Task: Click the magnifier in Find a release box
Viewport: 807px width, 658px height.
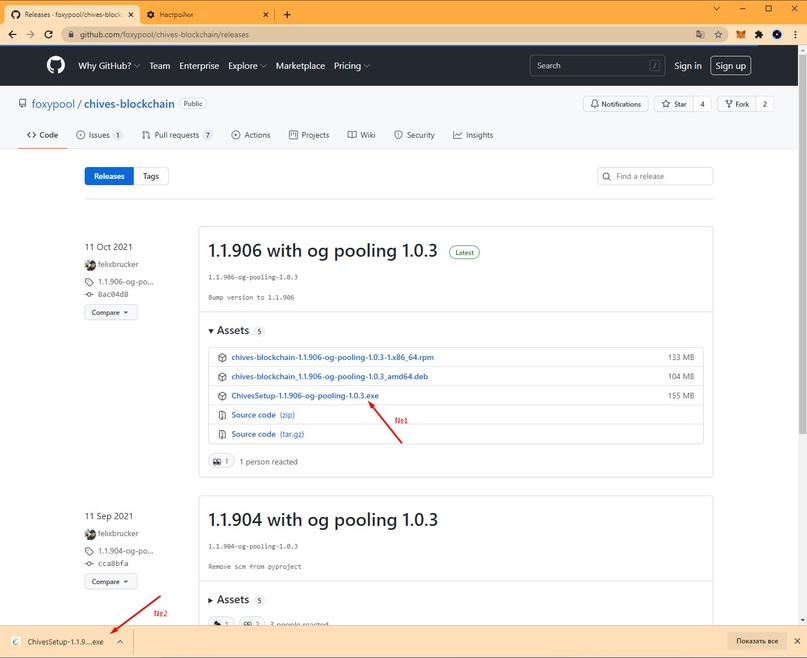Action: click(607, 176)
